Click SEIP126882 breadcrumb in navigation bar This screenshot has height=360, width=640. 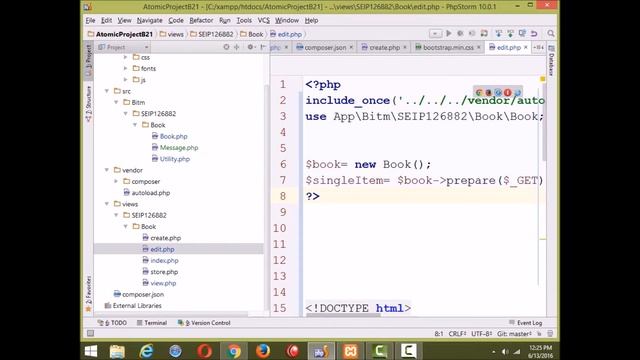click(212, 34)
